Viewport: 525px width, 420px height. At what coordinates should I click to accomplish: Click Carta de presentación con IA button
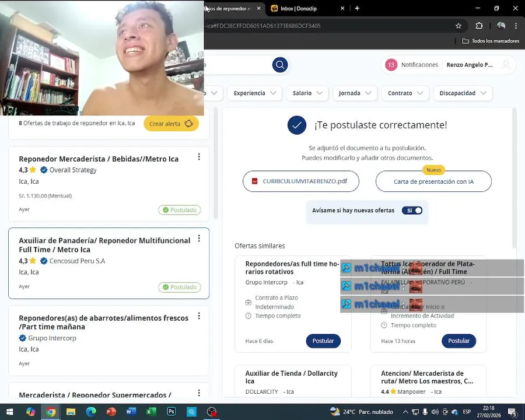pos(433,181)
